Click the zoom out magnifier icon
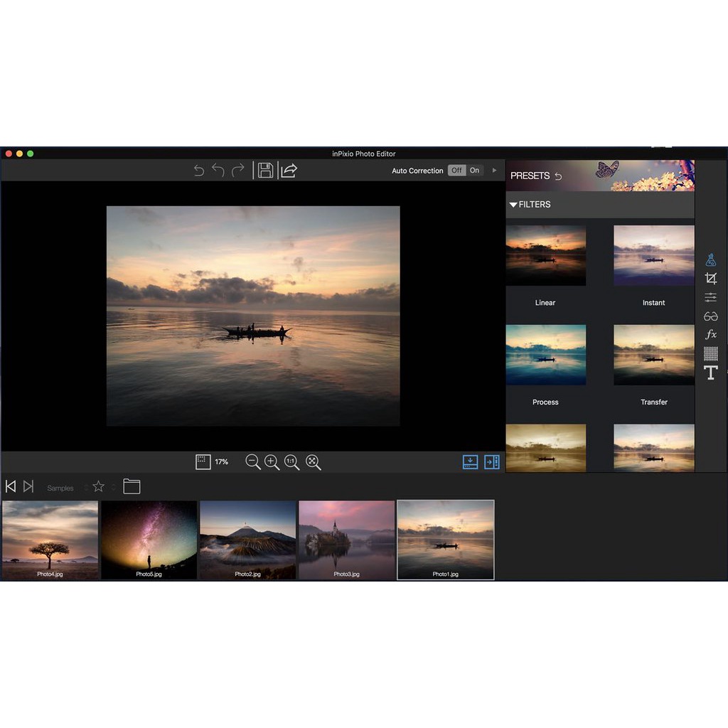728x728 pixels. [252, 462]
